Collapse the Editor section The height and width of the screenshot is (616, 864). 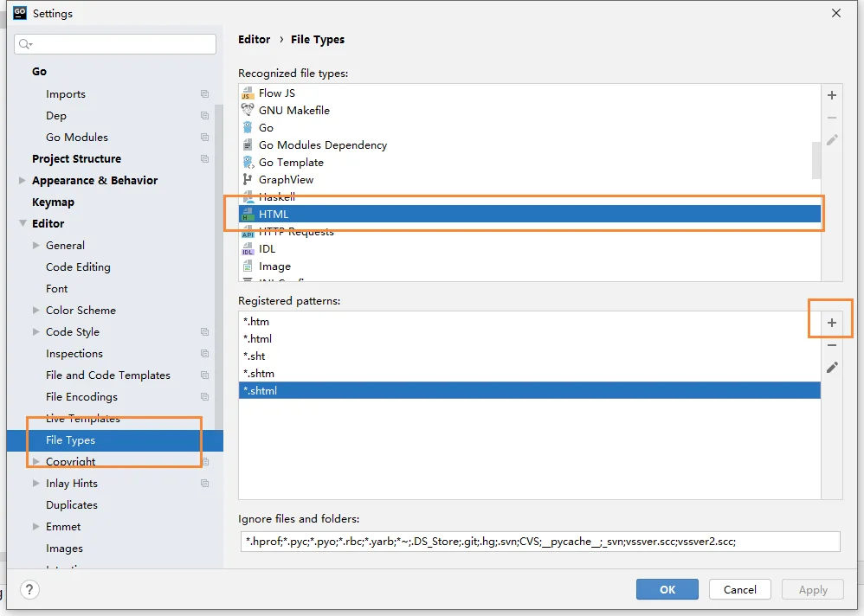[x=23, y=223]
